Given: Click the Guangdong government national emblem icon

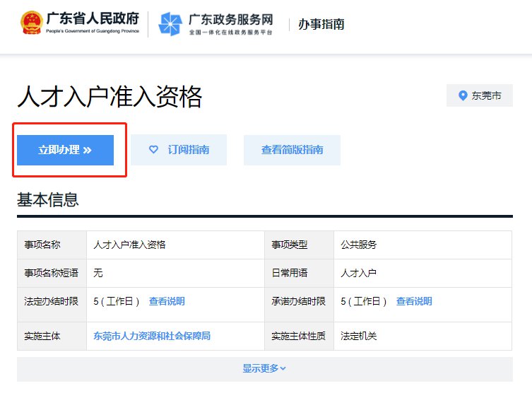Looking at the screenshot, I should 30,23.
